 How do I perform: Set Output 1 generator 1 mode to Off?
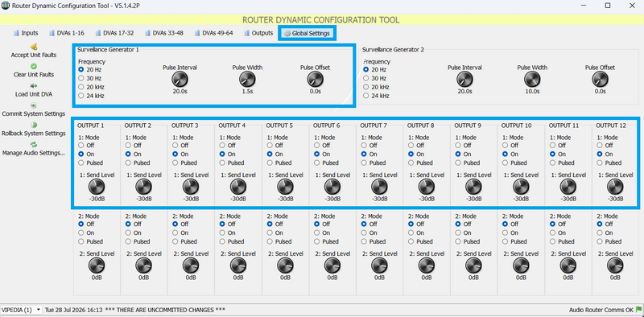point(81,146)
